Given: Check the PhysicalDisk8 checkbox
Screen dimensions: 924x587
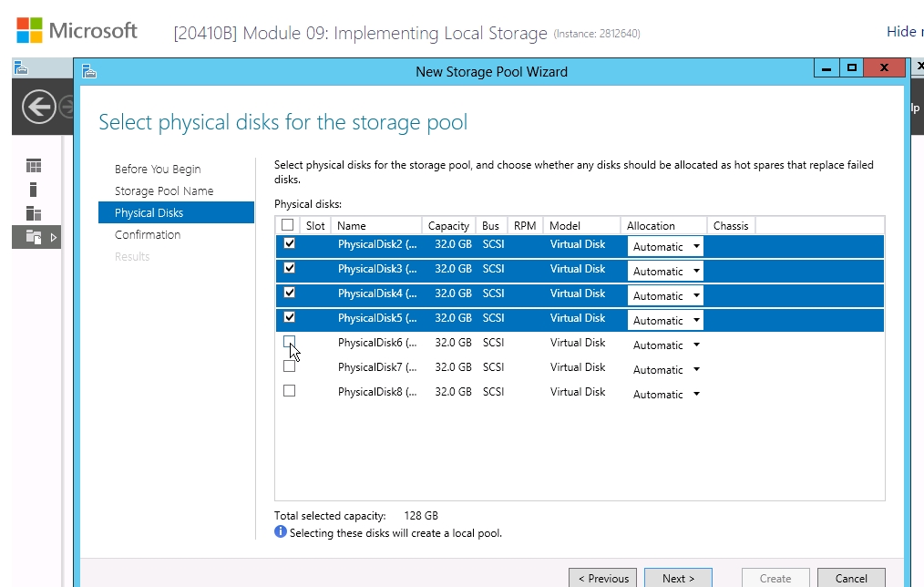Looking at the screenshot, I should [x=290, y=391].
